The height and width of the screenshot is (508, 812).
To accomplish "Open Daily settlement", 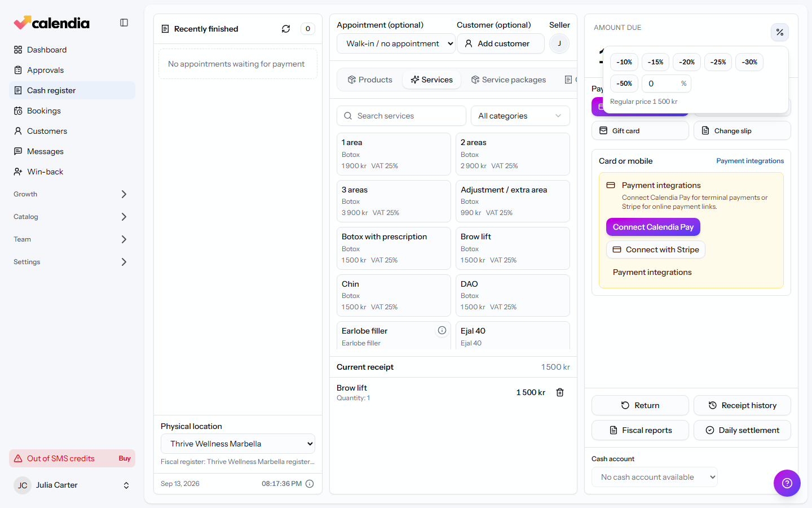I will pyautogui.click(x=742, y=430).
